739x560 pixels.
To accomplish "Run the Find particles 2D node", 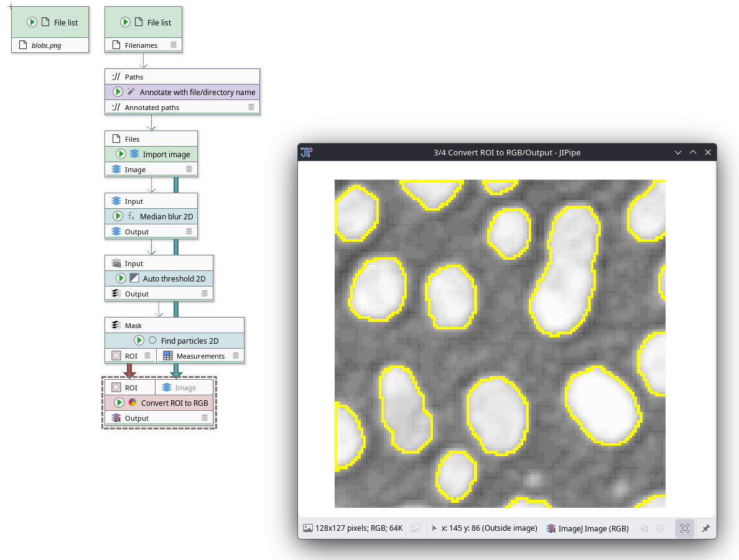I will tap(139, 341).
